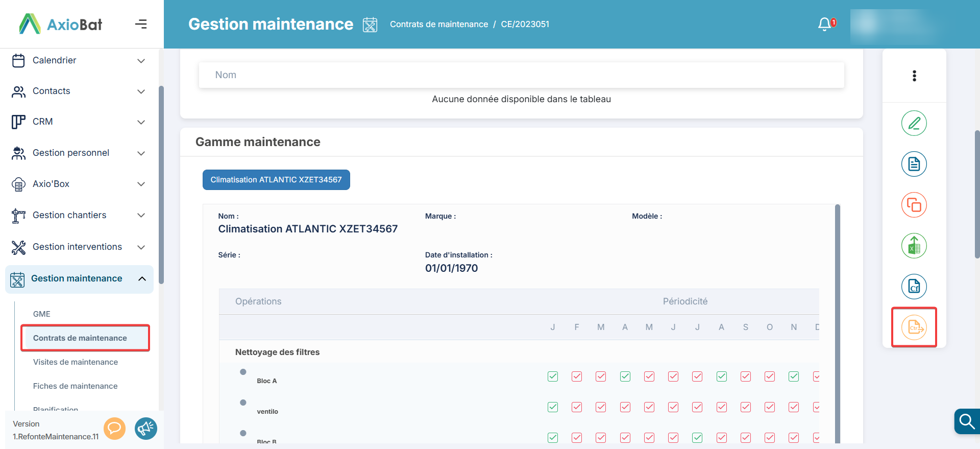
Task: Open Visites de maintenance submenu item
Action: [76, 362]
